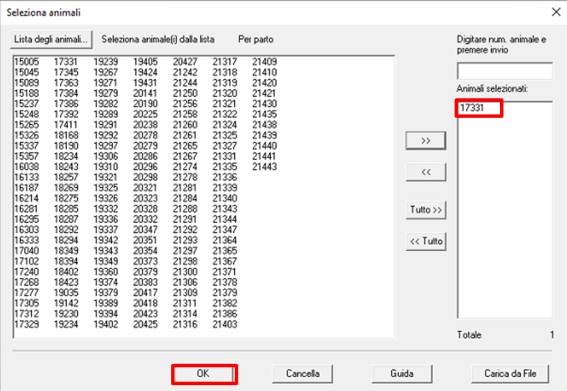Click Carica da File button
This screenshot has width=567, height=391.
point(510,374)
